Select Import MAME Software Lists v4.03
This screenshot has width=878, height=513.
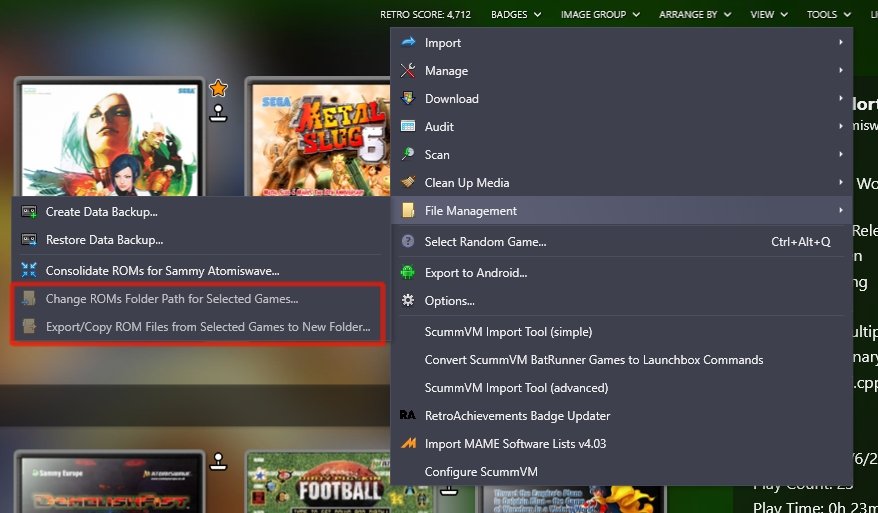(622, 444)
